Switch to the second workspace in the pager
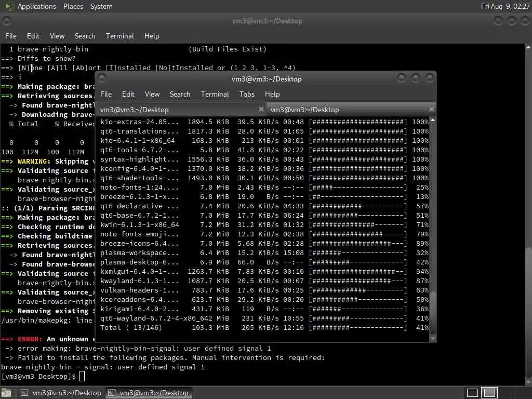 click(489, 393)
